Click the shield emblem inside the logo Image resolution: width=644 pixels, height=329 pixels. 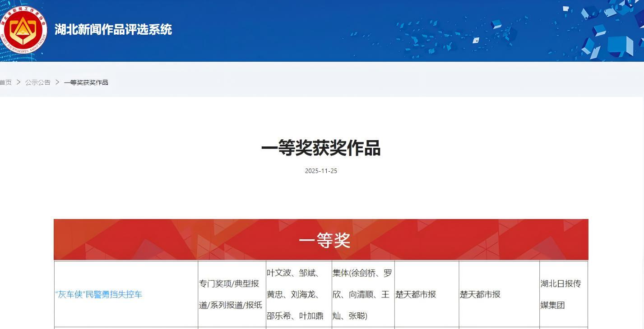point(23,31)
